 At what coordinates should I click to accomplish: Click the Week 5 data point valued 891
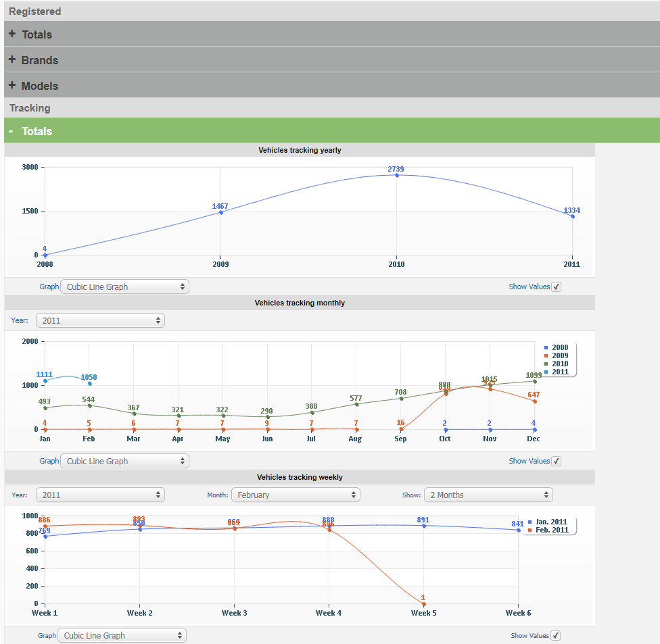pyautogui.click(x=423, y=525)
